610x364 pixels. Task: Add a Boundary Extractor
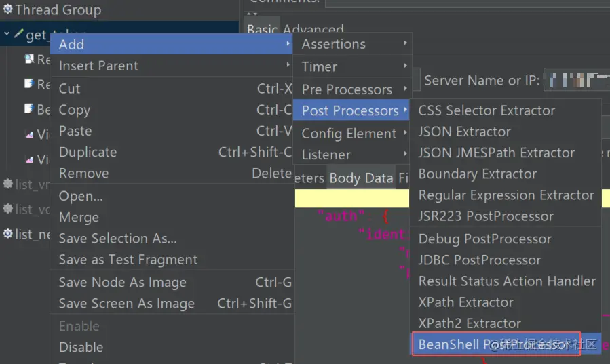click(x=506, y=174)
